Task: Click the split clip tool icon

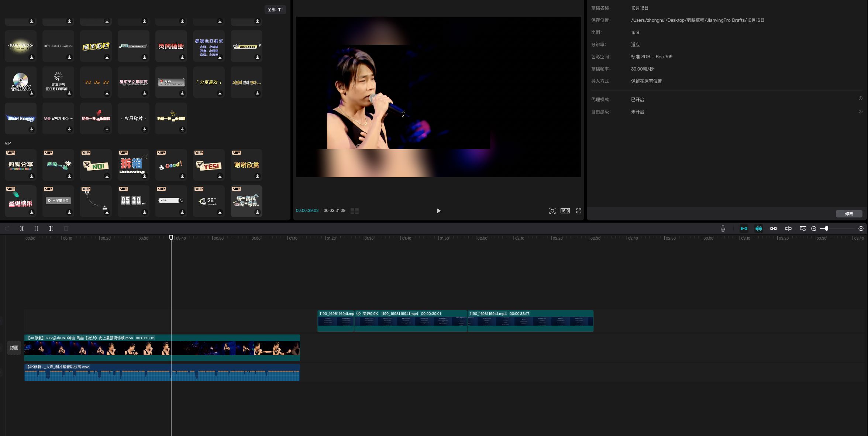Action: pyautogui.click(x=22, y=229)
